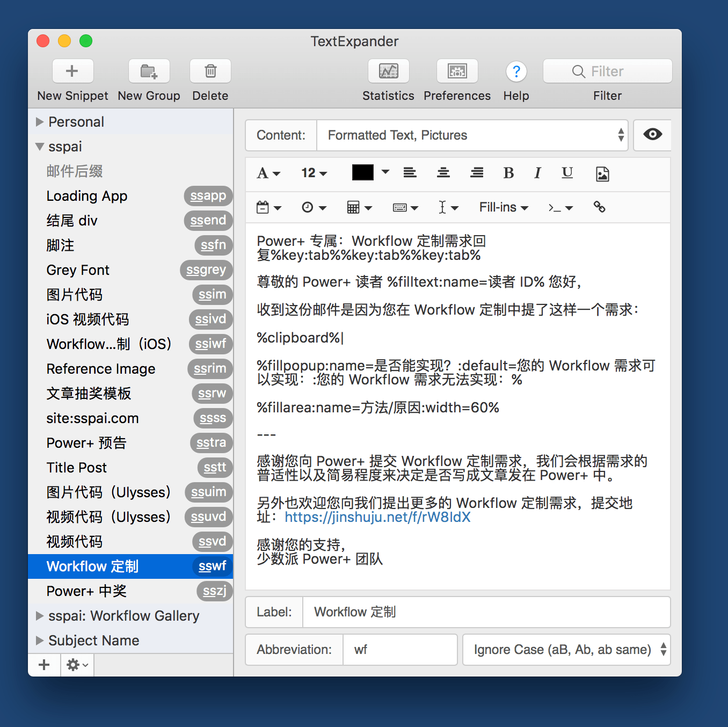Open the Ignore Case dropdown
The image size is (728, 727).
pos(566,650)
